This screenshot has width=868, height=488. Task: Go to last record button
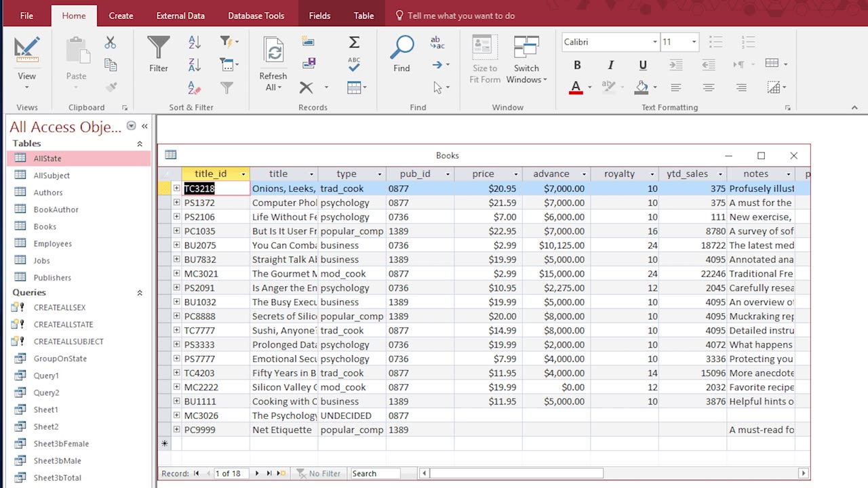[x=269, y=474]
